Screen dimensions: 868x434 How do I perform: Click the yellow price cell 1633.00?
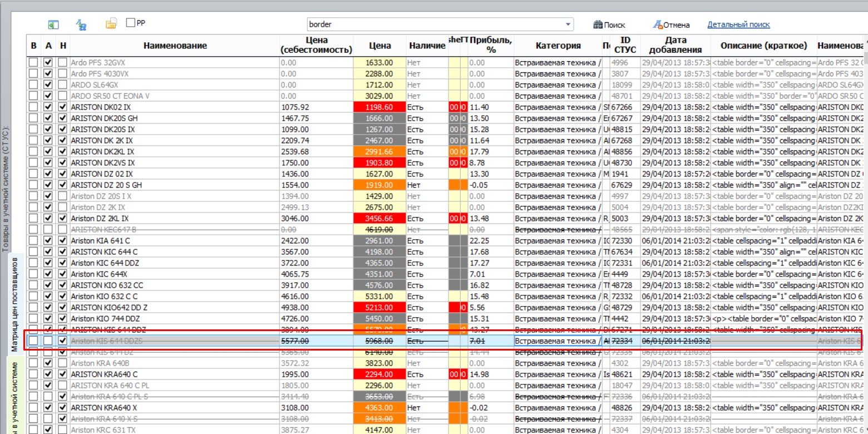pyautogui.click(x=379, y=63)
